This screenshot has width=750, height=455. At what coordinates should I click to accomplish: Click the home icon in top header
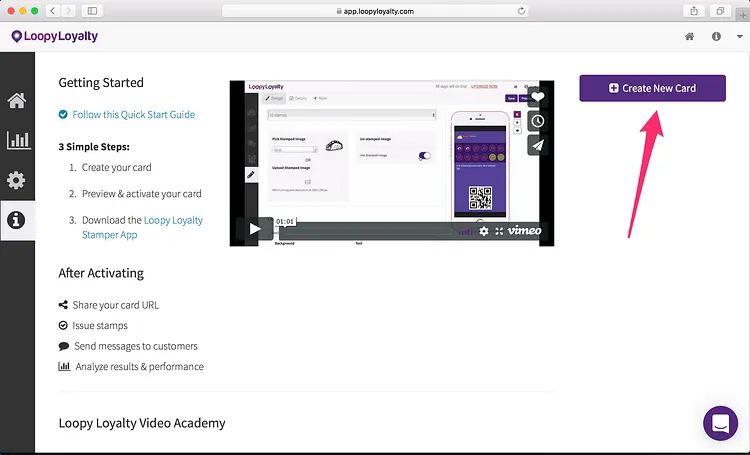tap(689, 36)
